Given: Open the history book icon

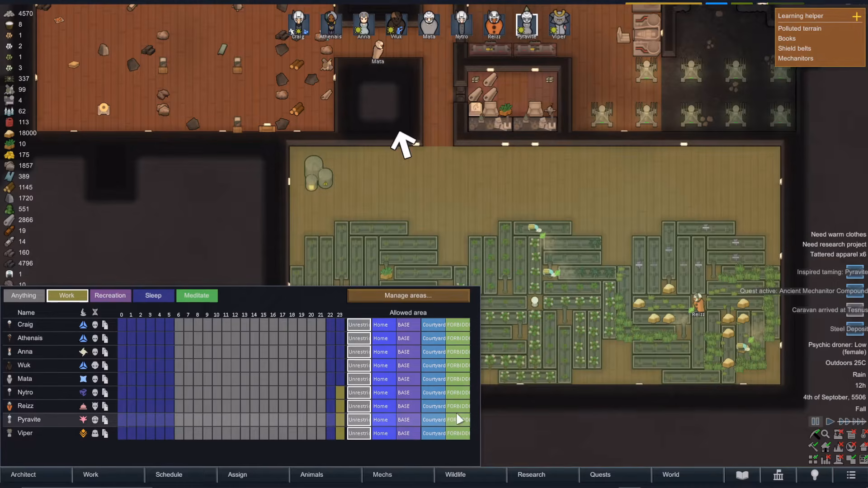Looking at the screenshot, I should [742, 475].
